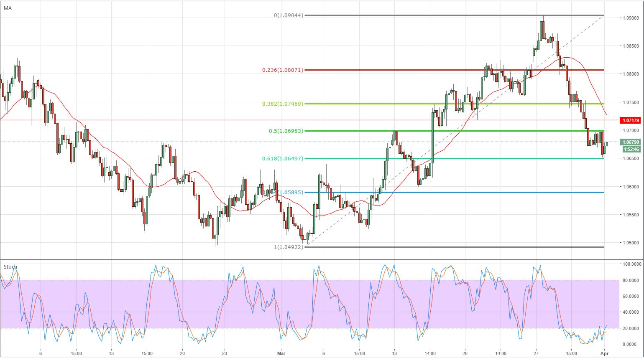Select the red 1.07179 price tag
Screen dimensions: 644x358
pyautogui.click(x=631, y=120)
